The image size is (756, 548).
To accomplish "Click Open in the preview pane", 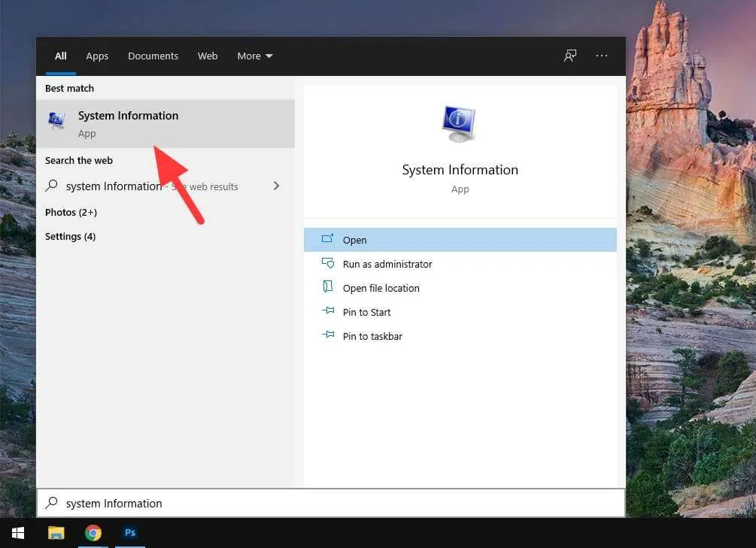I will pyautogui.click(x=460, y=240).
